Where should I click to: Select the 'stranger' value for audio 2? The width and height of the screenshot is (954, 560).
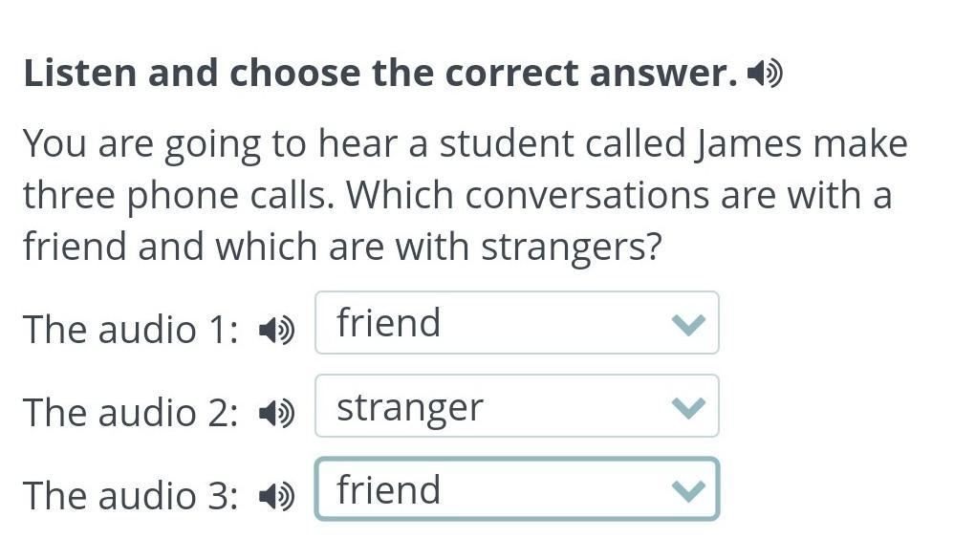tap(410, 408)
